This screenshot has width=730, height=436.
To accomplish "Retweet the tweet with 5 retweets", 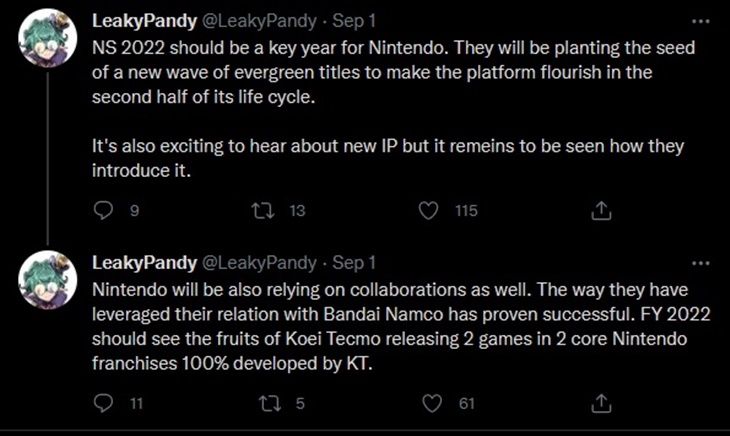I will 270,403.
